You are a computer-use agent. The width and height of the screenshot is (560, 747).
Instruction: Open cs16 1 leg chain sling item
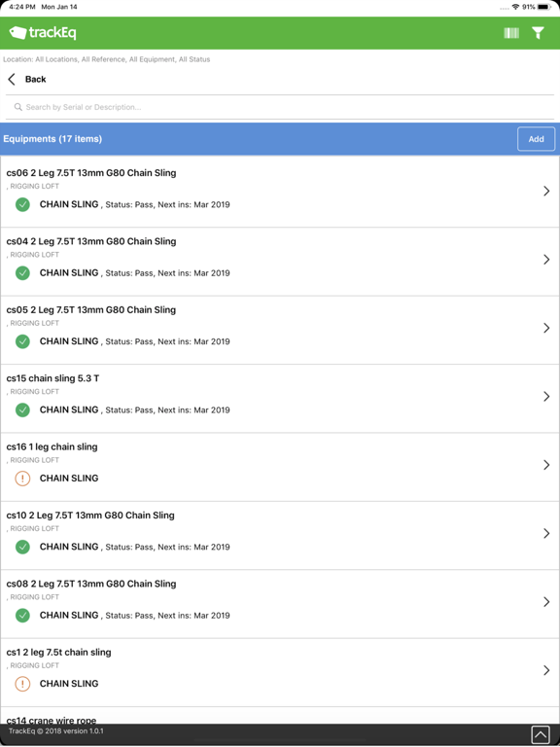point(52,446)
